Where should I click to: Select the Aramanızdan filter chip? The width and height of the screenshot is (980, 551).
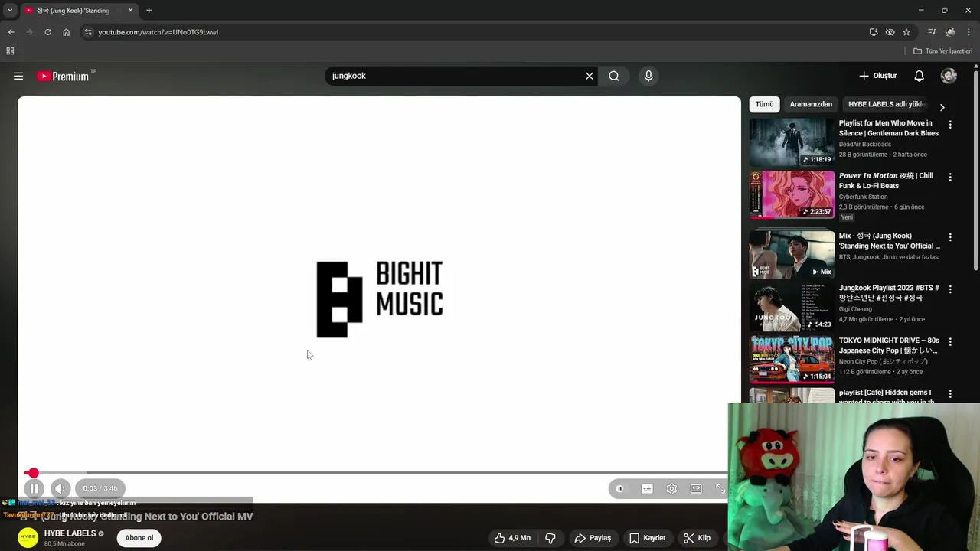(811, 104)
